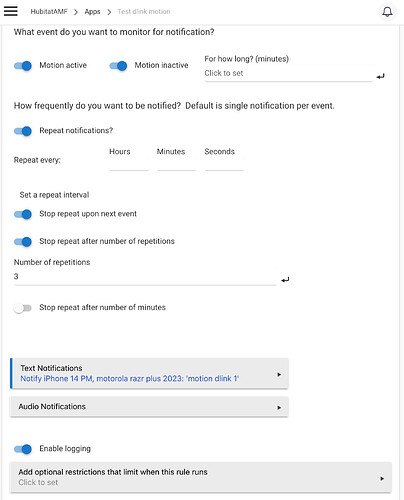The width and height of the screenshot is (404, 500).
Task: Click enter arrow beside Number of repetitions
Action: pyautogui.click(x=285, y=280)
